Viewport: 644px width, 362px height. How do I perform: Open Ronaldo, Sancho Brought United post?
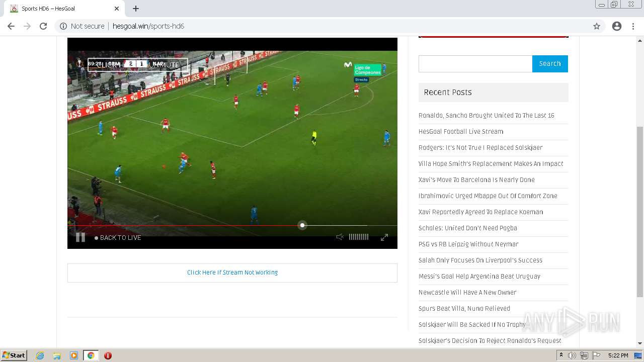pyautogui.click(x=487, y=116)
